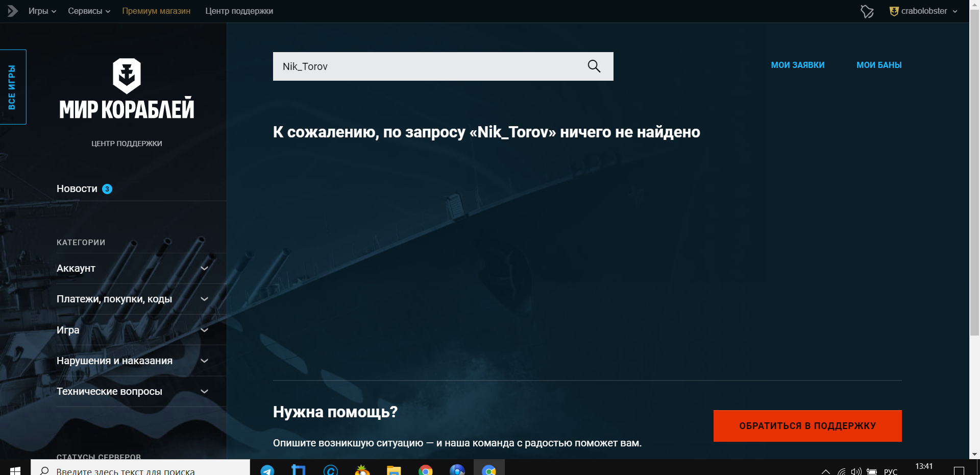Open the Сервисы menu in top bar
This screenshot has width=980, height=475.
tap(89, 11)
